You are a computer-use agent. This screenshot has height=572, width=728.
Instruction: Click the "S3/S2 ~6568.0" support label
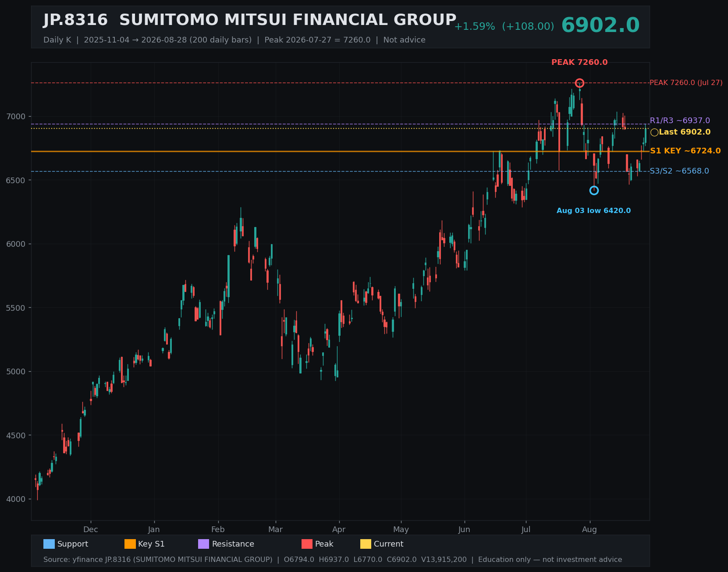pos(679,171)
